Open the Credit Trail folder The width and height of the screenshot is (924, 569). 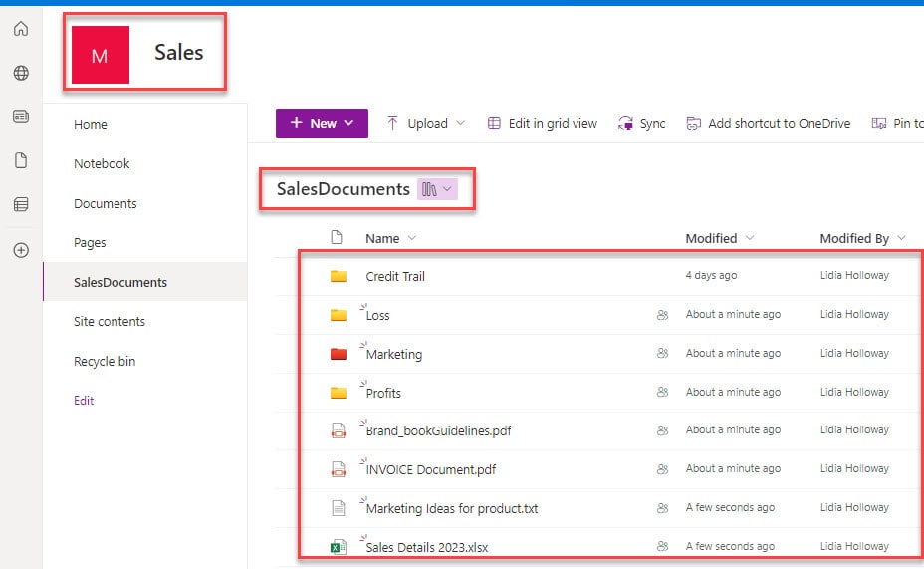(x=395, y=276)
